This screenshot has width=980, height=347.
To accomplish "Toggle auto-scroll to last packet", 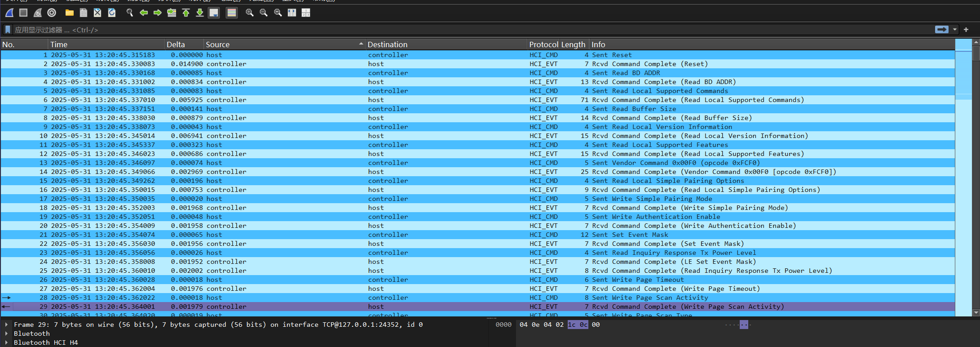I will (214, 13).
